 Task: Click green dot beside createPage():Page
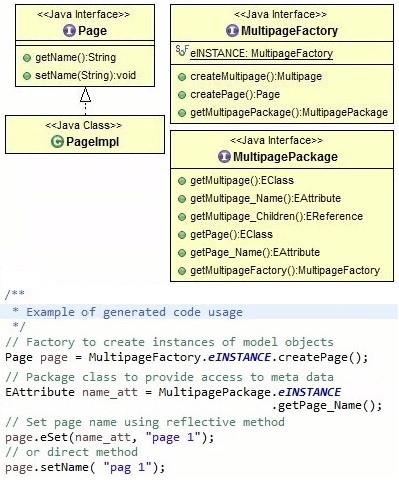click(182, 95)
